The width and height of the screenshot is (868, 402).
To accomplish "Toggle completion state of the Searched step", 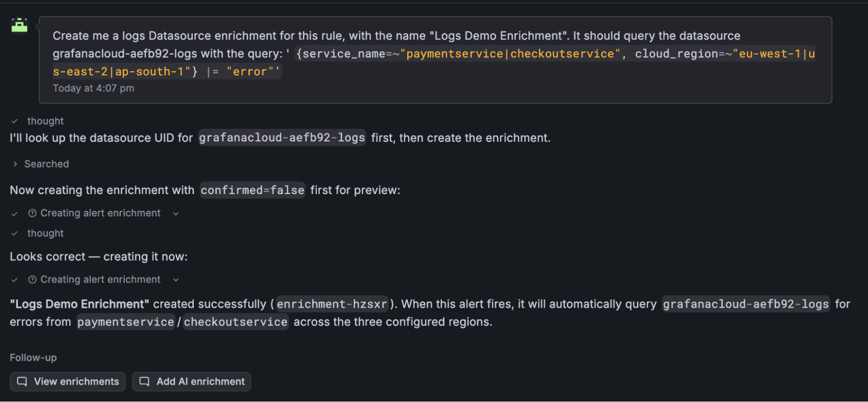I will click(14, 164).
